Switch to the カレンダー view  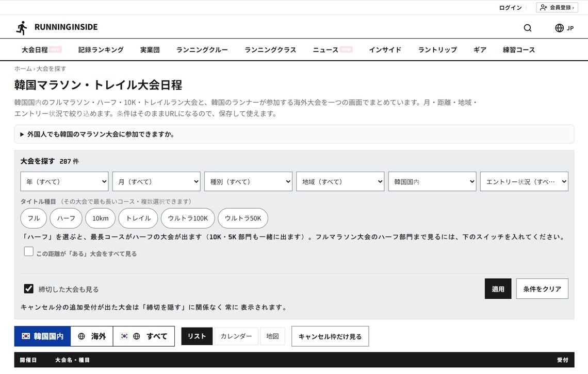[236, 336]
